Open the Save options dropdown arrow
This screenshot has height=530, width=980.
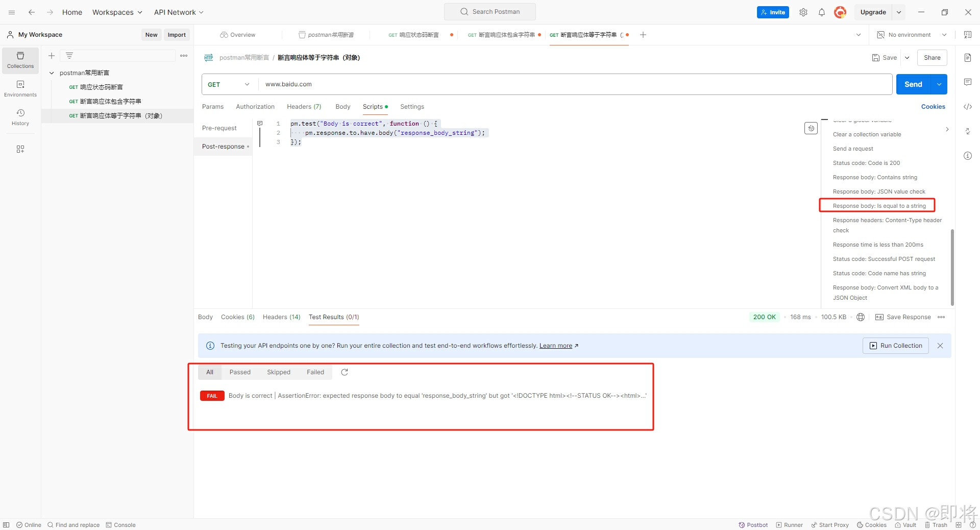907,58
